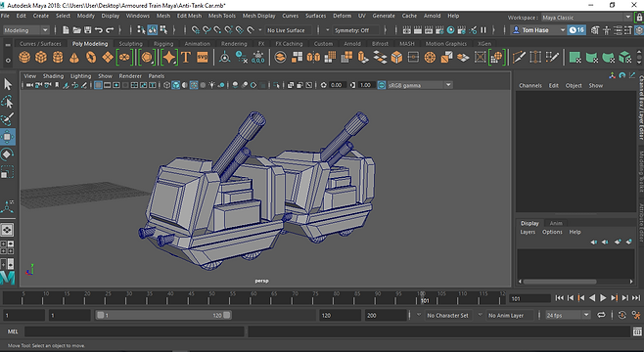644x352 pixels.
Task: Create a polygon sphere from the shelf
Action: click(24, 58)
